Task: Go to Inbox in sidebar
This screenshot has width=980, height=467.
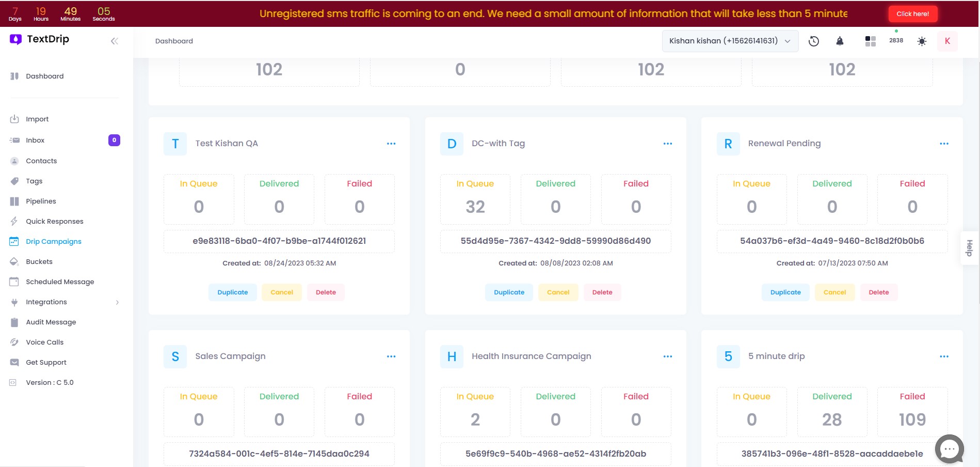Action: click(35, 141)
